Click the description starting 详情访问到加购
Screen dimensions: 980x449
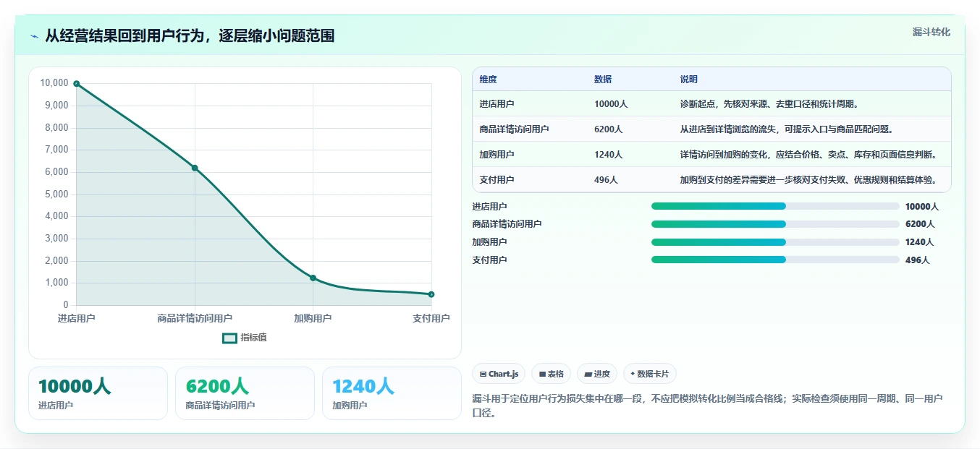(x=809, y=155)
